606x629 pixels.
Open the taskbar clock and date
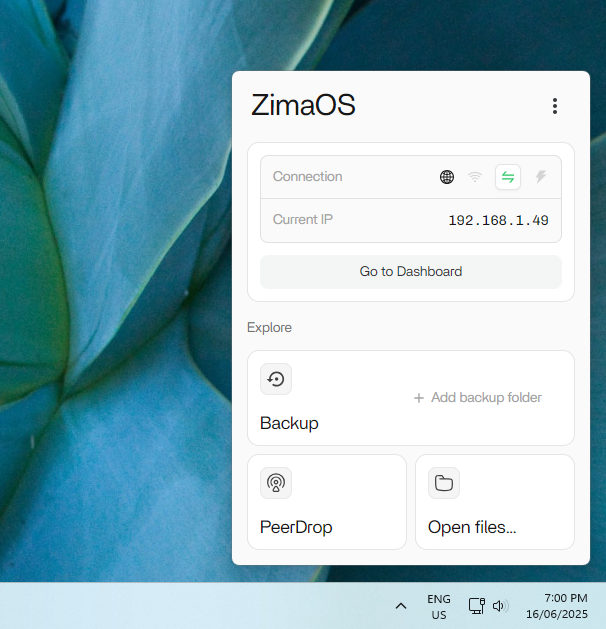tap(557, 606)
